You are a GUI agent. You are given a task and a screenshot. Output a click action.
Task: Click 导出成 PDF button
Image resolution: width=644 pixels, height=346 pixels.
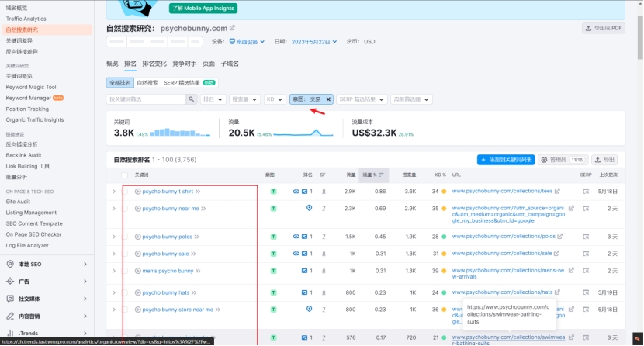pos(603,28)
